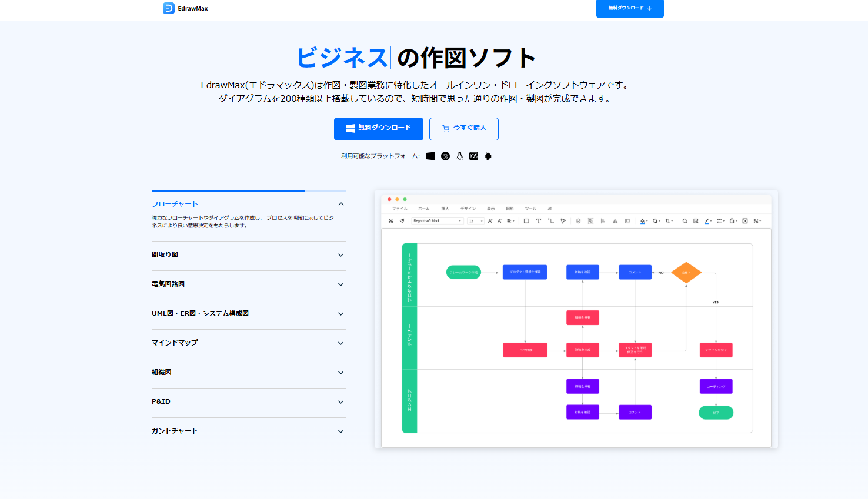Open the 挿入 menu tab
The height and width of the screenshot is (499, 868).
(x=445, y=209)
